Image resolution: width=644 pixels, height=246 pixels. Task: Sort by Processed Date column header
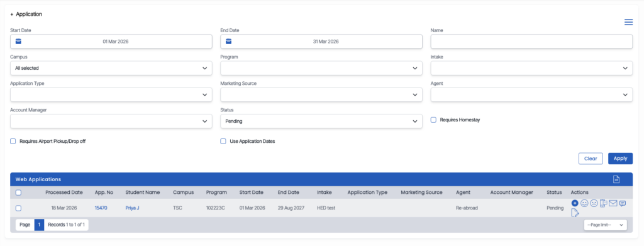coord(64,192)
